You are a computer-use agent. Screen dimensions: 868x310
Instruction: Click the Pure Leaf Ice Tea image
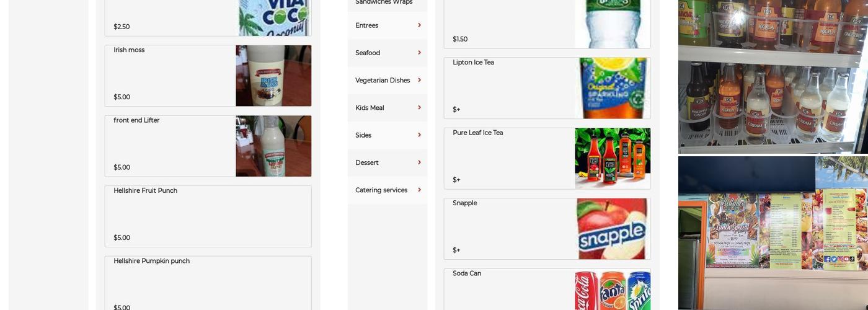click(x=613, y=159)
